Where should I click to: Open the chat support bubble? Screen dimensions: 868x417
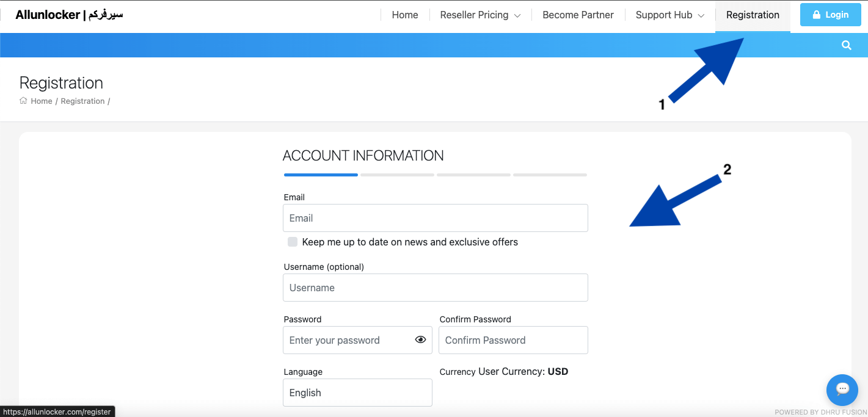[x=842, y=390]
